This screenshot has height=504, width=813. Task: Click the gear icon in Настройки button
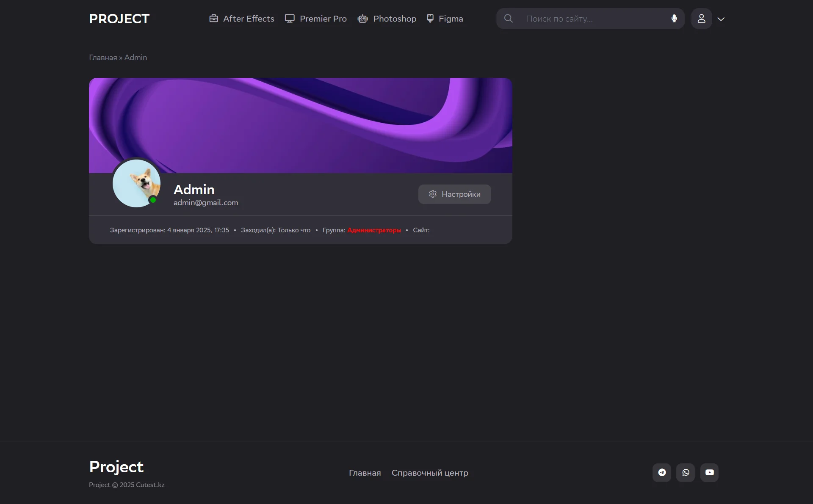coord(432,194)
